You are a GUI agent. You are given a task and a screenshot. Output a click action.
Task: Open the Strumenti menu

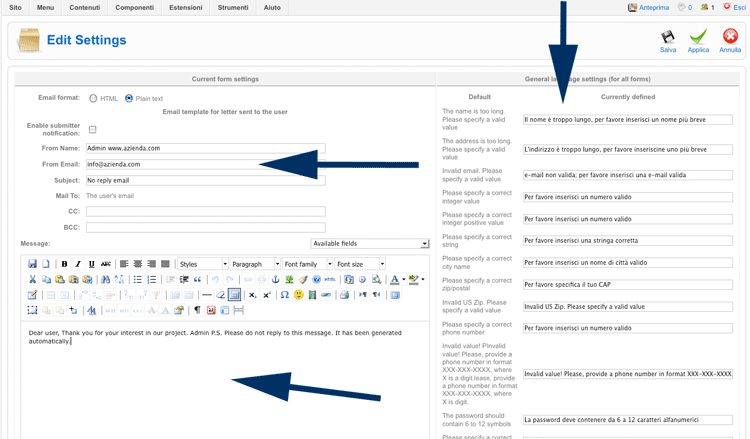233,8
